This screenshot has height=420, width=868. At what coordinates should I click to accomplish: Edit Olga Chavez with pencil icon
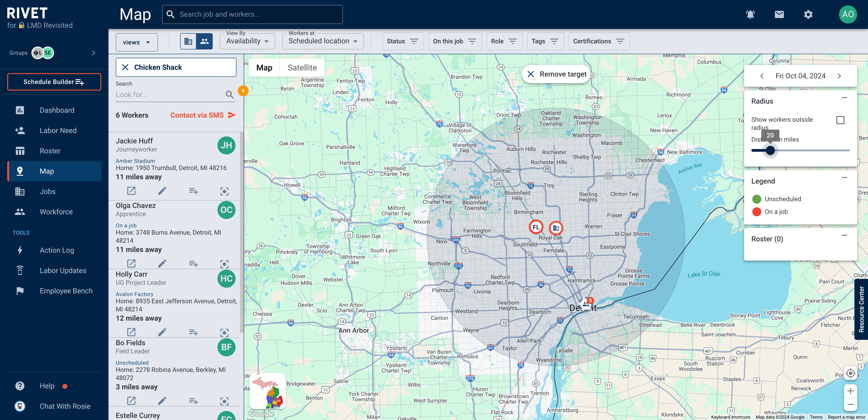tap(162, 264)
